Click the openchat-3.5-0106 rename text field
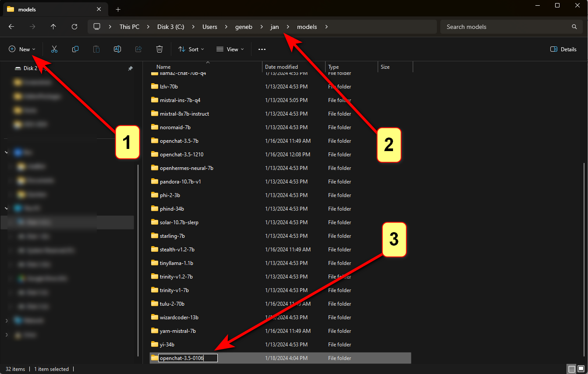588x374 pixels. [188, 358]
